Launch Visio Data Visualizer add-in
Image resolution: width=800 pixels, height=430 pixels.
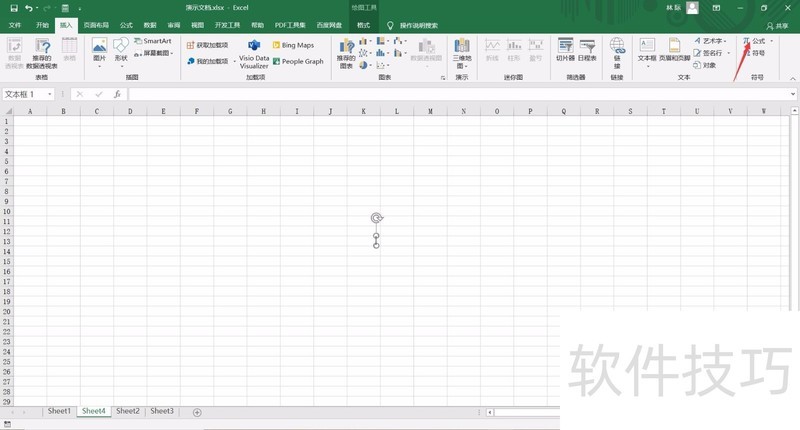[x=254, y=54]
